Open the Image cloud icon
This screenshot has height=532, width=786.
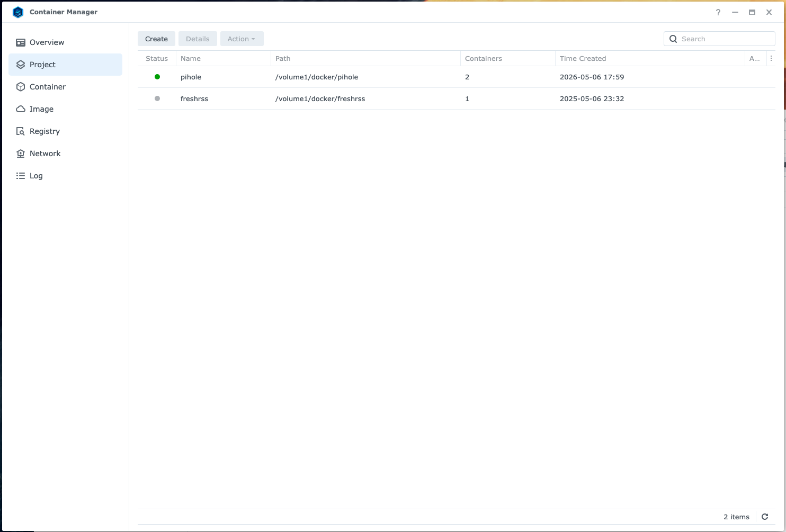point(21,109)
